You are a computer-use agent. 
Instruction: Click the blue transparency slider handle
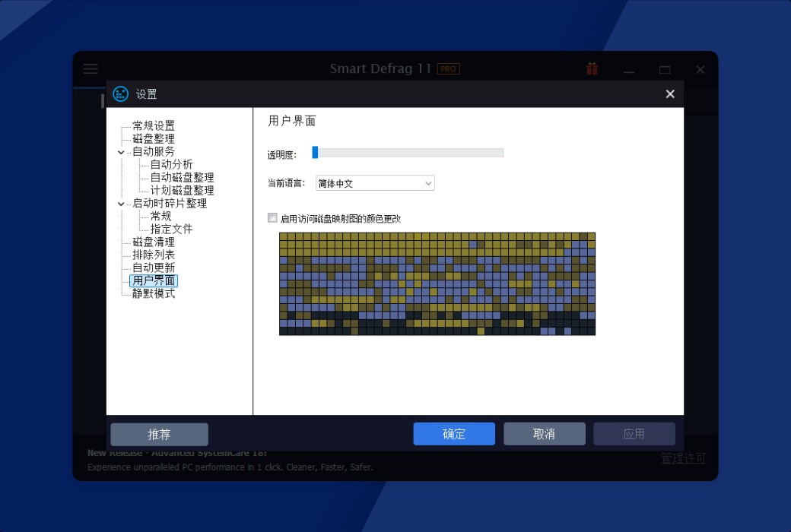click(315, 152)
